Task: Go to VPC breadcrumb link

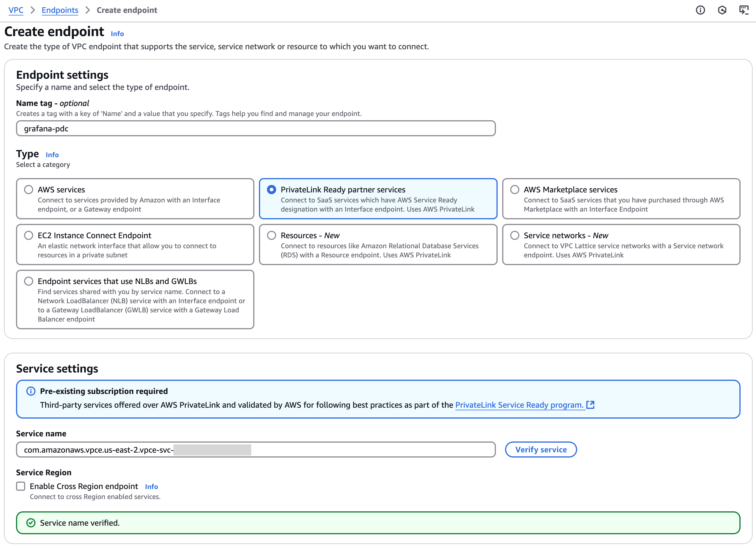Action: (x=16, y=10)
